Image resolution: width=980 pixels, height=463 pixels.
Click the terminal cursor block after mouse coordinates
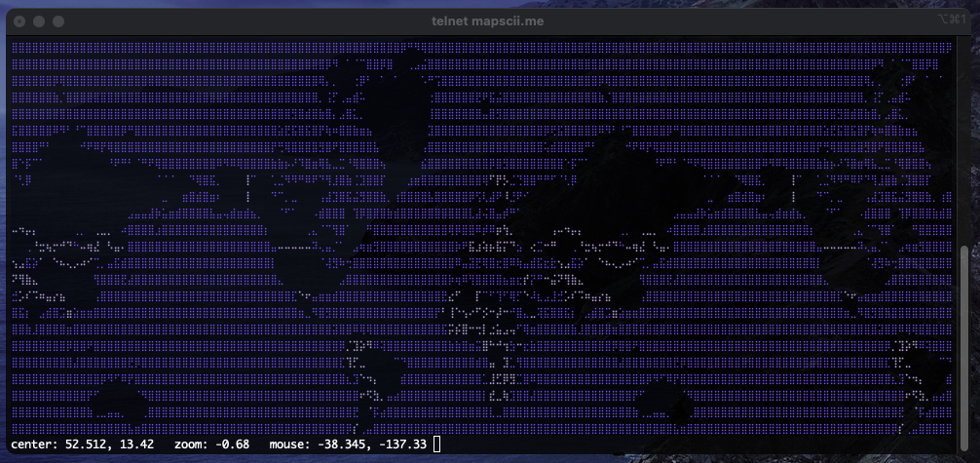point(436,444)
